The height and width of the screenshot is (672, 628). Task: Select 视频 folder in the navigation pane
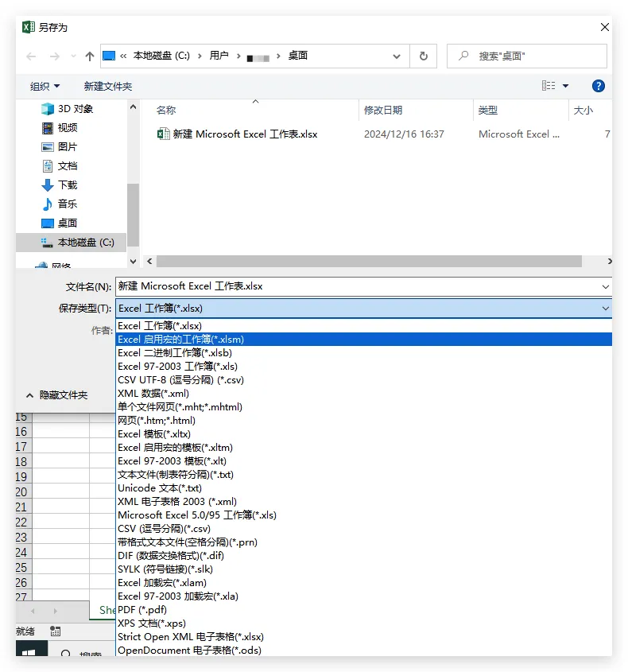[x=68, y=128]
